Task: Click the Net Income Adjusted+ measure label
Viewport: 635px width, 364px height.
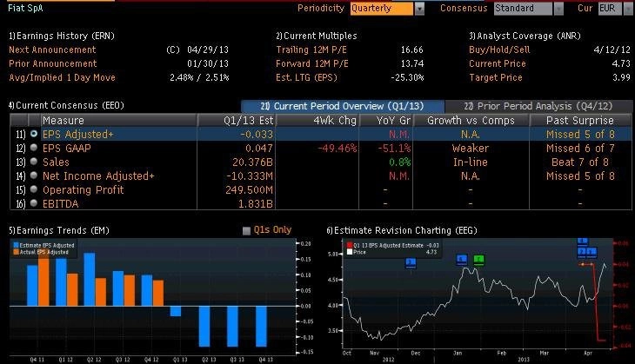Action: pyautogui.click(x=98, y=176)
